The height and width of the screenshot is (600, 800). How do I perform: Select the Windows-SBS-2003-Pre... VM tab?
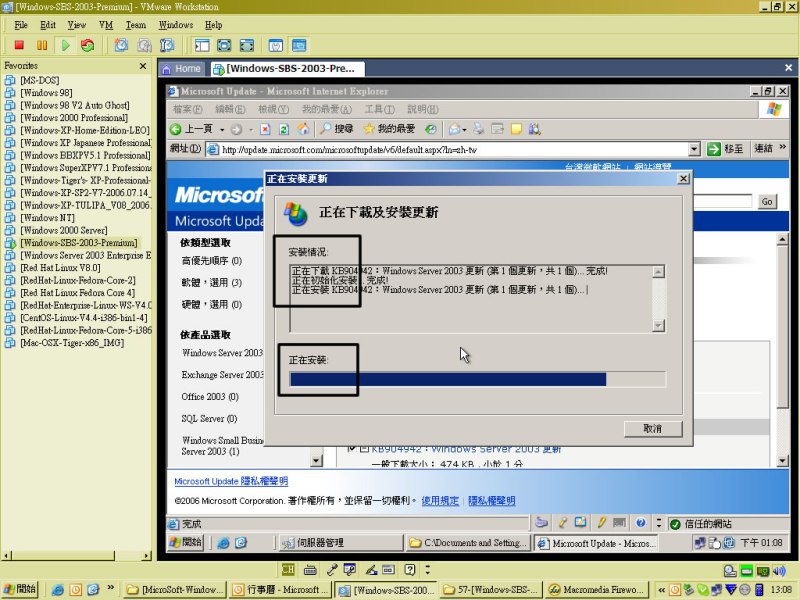(x=287, y=69)
